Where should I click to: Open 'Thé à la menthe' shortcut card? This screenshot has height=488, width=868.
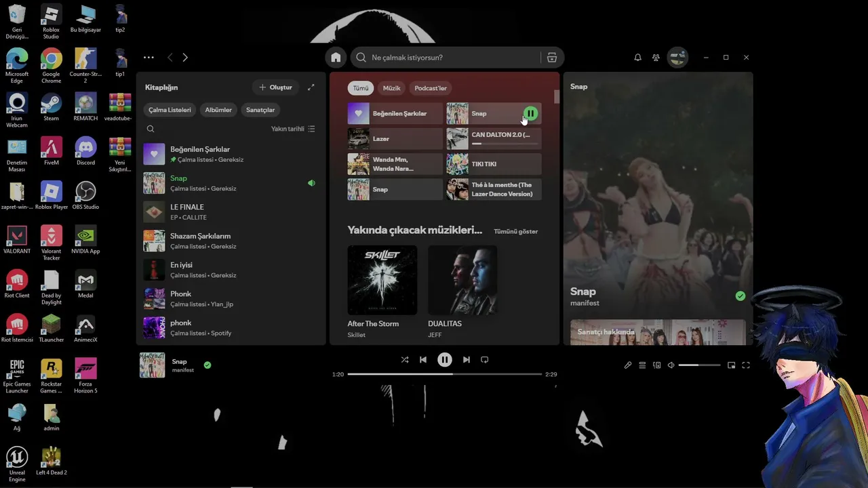pyautogui.click(x=494, y=189)
